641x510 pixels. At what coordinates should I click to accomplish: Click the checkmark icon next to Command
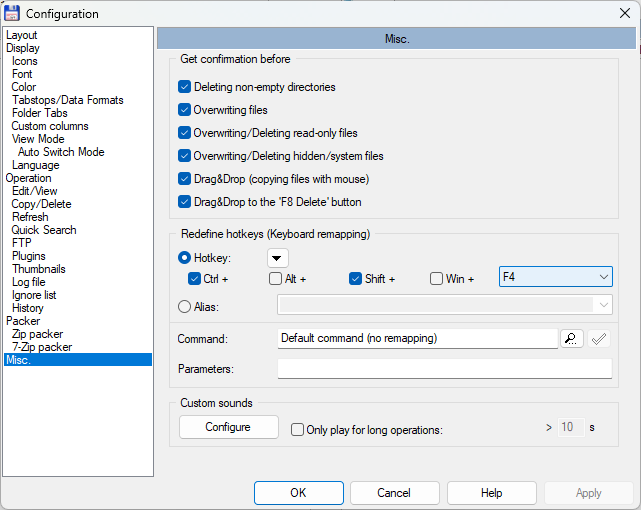tap(599, 339)
